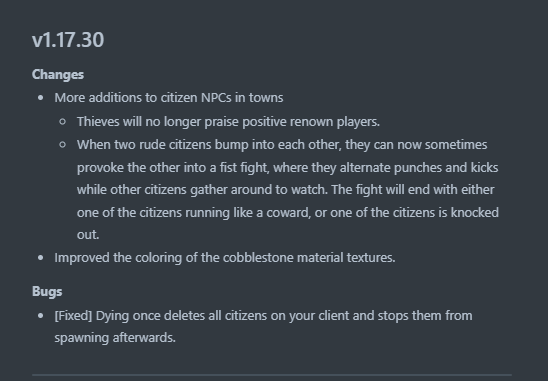The height and width of the screenshot is (381, 548).
Task: Click the "spawning afterwards." line
Action: click(x=115, y=338)
